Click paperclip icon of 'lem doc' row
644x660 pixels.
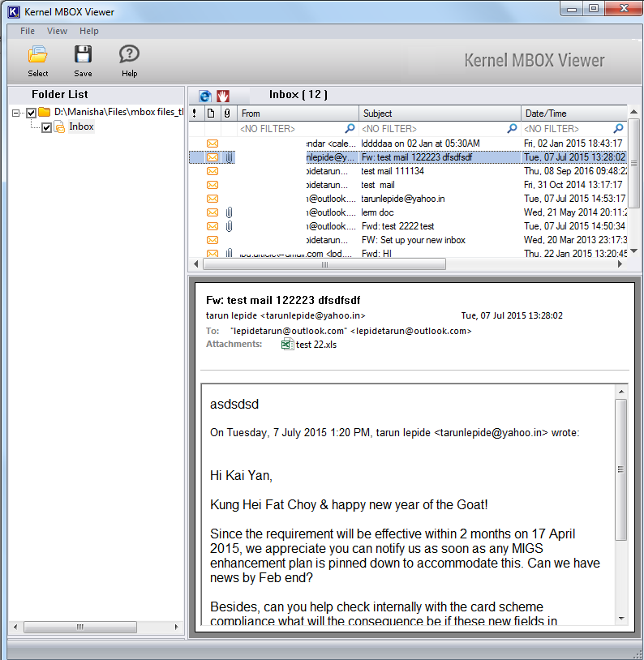pyautogui.click(x=229, y=212)
